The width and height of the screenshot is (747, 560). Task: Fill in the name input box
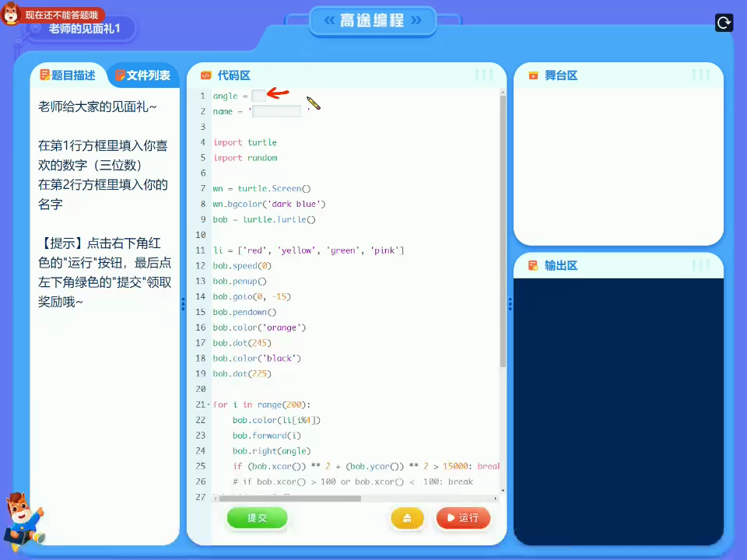[276, 111]
